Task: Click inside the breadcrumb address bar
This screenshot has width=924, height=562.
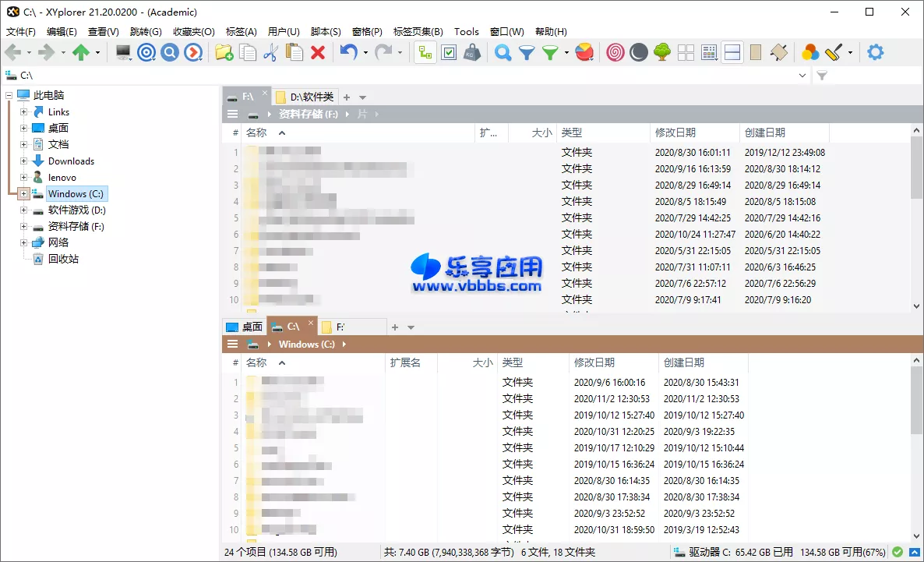Action: pos(312,75)
